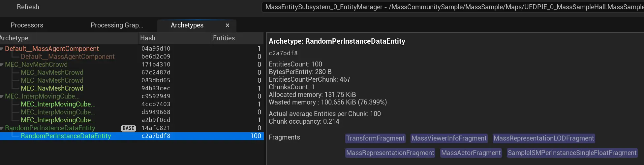Screen dimensions: 644x165
Task: Collapse the Default__MassAgentComponent tree node
Action: (x=2, y=49)
